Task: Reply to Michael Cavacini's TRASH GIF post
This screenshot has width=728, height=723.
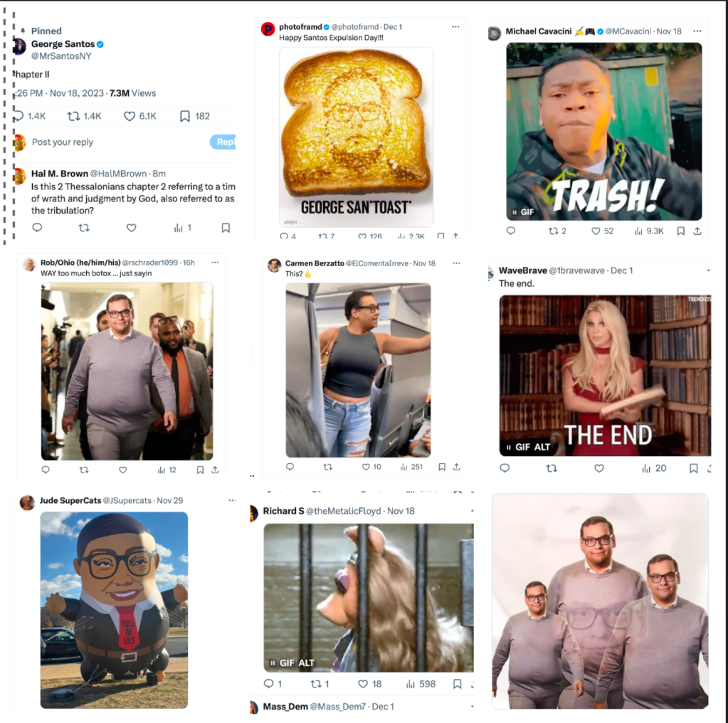Action: (x=511, y=231)
